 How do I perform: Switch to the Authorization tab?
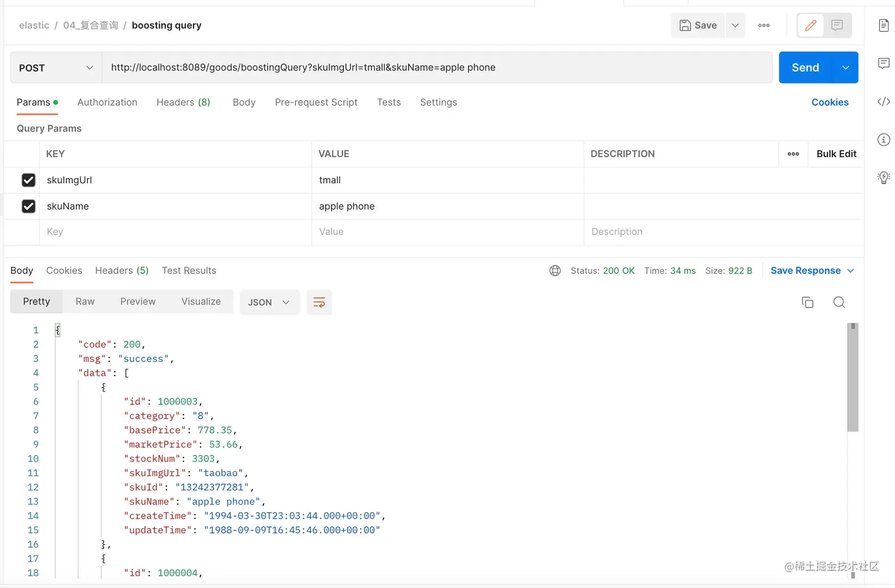coord(107,102)
